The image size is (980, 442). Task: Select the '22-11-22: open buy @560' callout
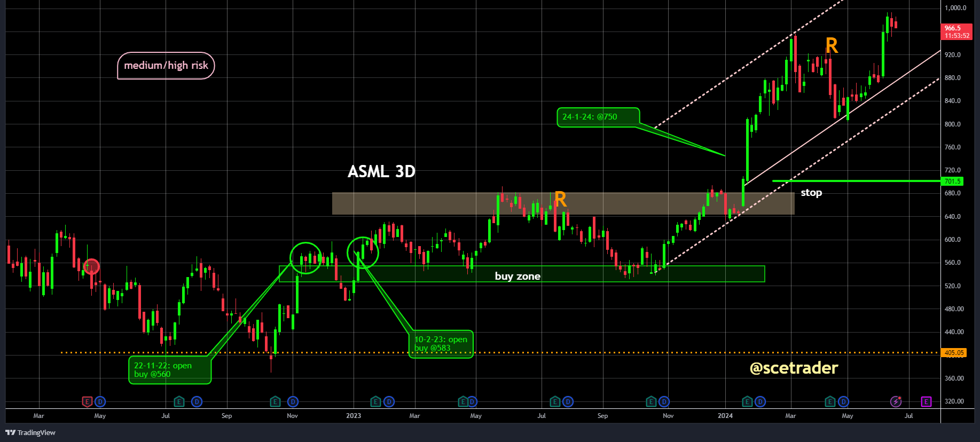click(170, 370)
